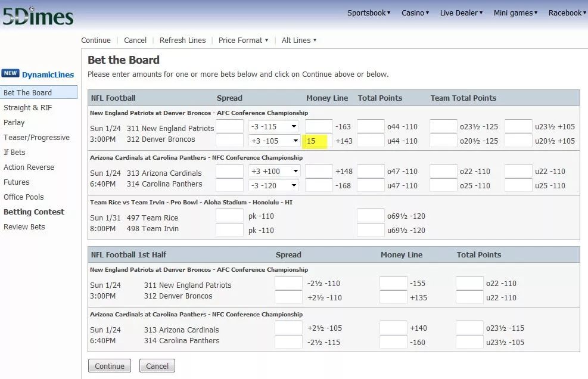Expand the Live Dealer menu
The image size is (588, 379).
tap(461, 13)
